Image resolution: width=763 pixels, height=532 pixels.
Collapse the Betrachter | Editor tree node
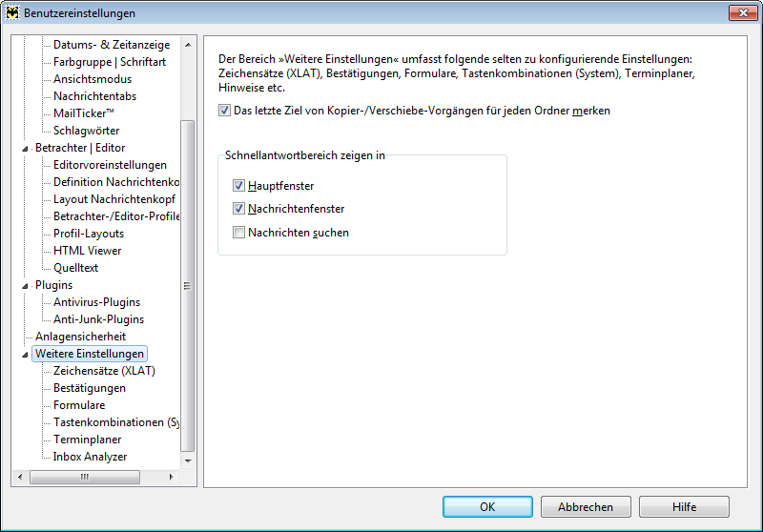(26, 149)
